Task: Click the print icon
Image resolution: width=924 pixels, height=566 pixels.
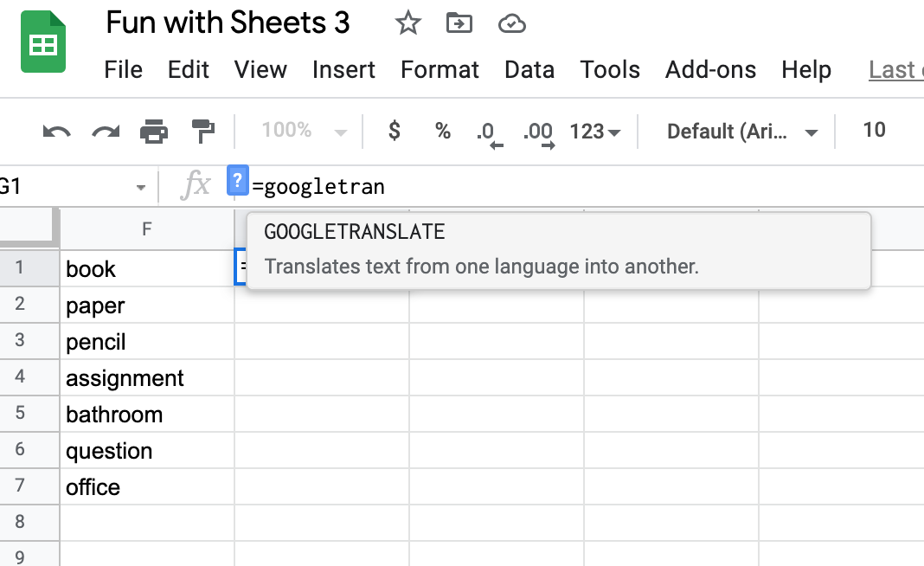Action: coord(154,132)
